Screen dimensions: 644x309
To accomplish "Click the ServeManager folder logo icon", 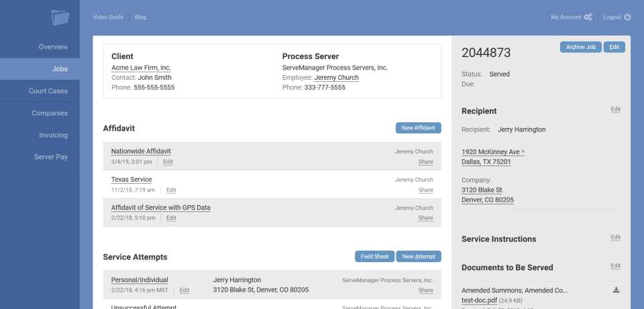I will (60, 17).
